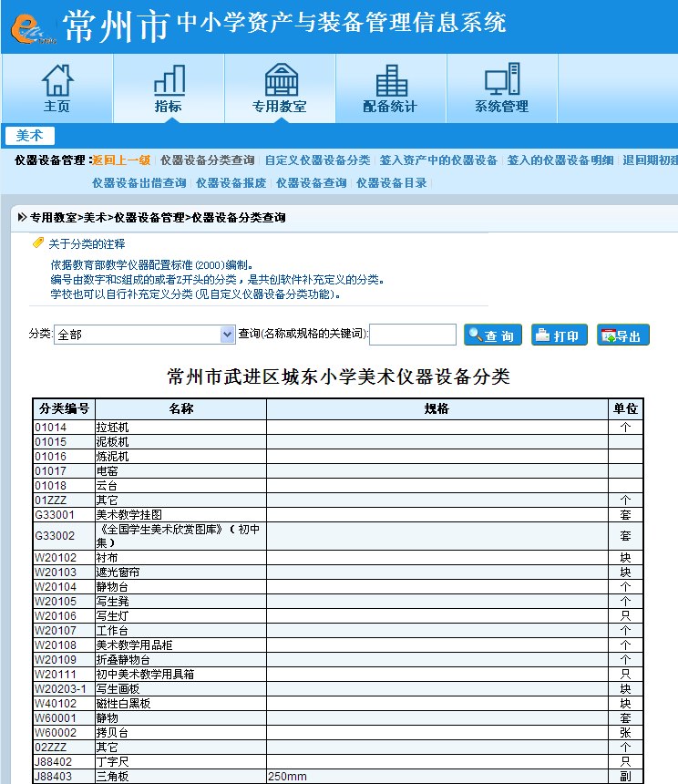Select table cell 美术教学挂图
Image resolution: width=678 pixels, height=784 pixels.
180,514
